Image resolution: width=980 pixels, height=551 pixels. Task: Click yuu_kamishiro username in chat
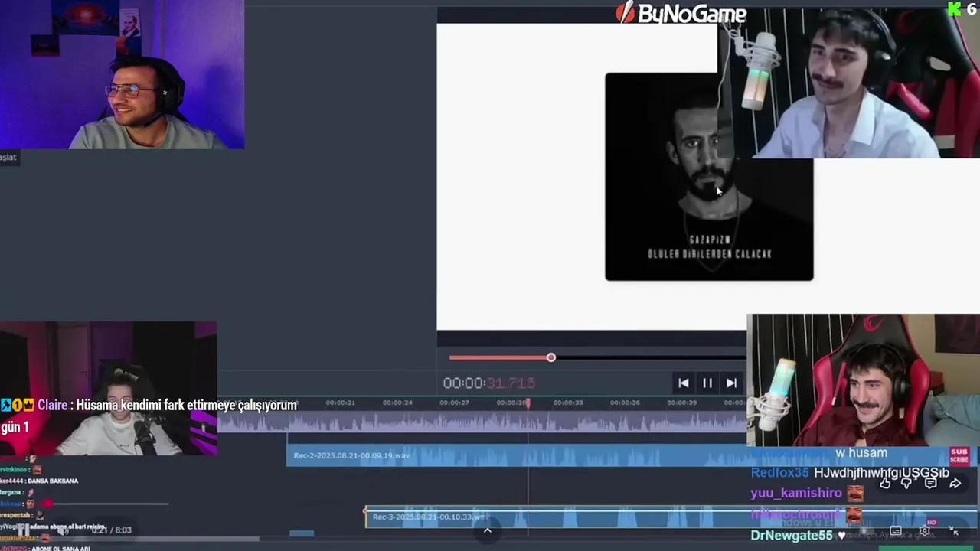tap(796, 494)
